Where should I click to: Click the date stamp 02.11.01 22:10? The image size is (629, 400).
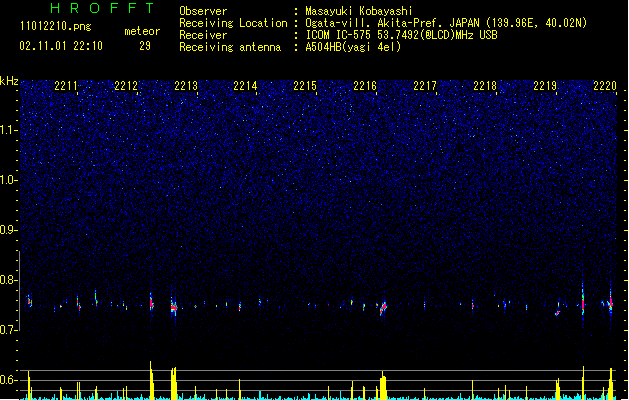tap(61, 46)
